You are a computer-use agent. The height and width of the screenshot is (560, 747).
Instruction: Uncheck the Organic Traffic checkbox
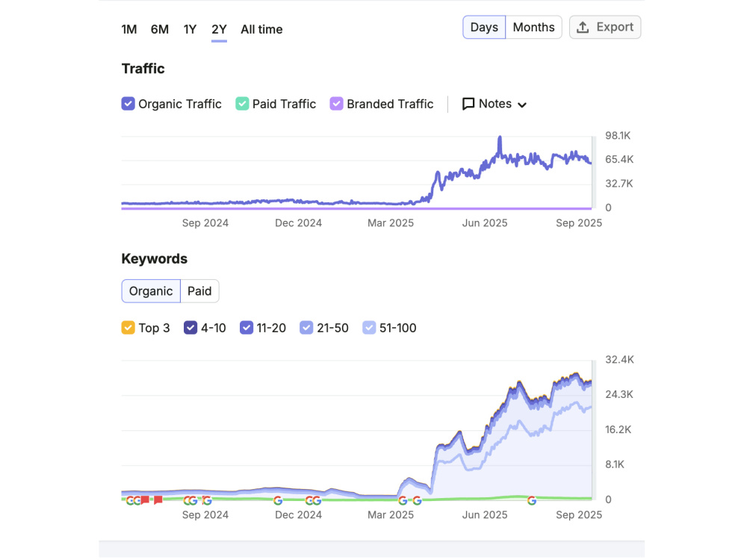tap(128, 104)
